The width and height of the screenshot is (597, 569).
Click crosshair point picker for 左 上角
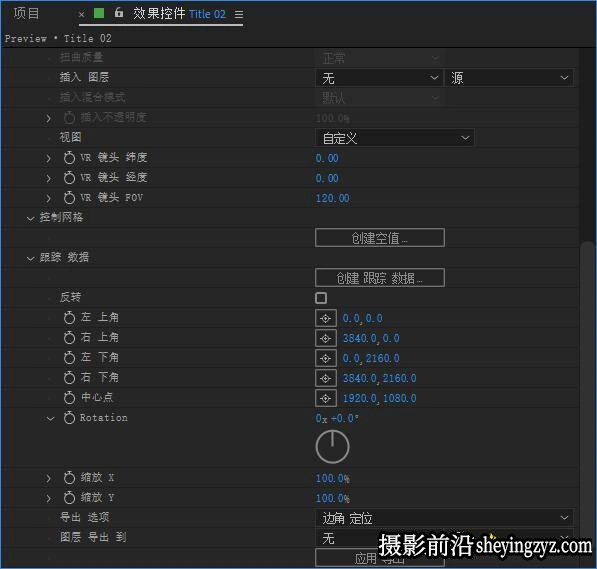pos(326,318)
